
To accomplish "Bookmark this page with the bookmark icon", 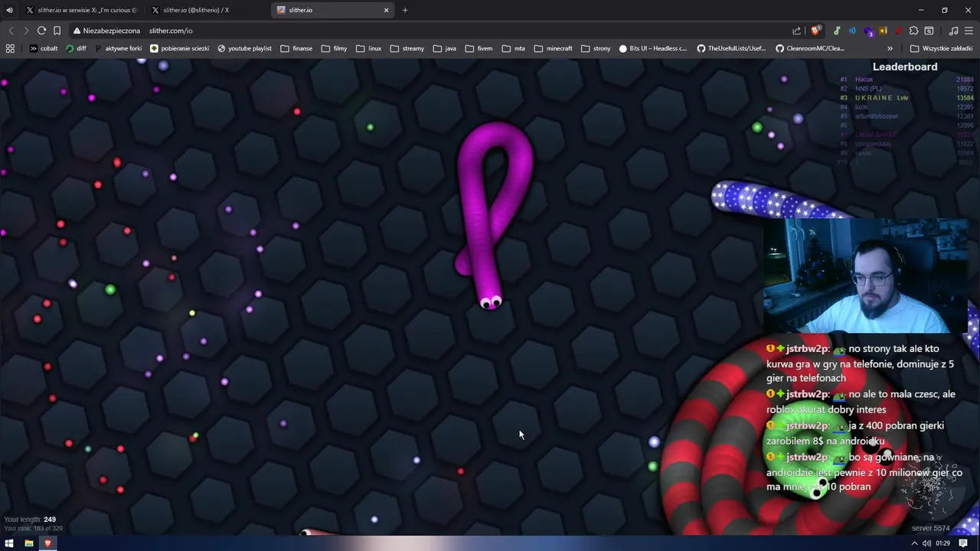I will click(57, 31).
